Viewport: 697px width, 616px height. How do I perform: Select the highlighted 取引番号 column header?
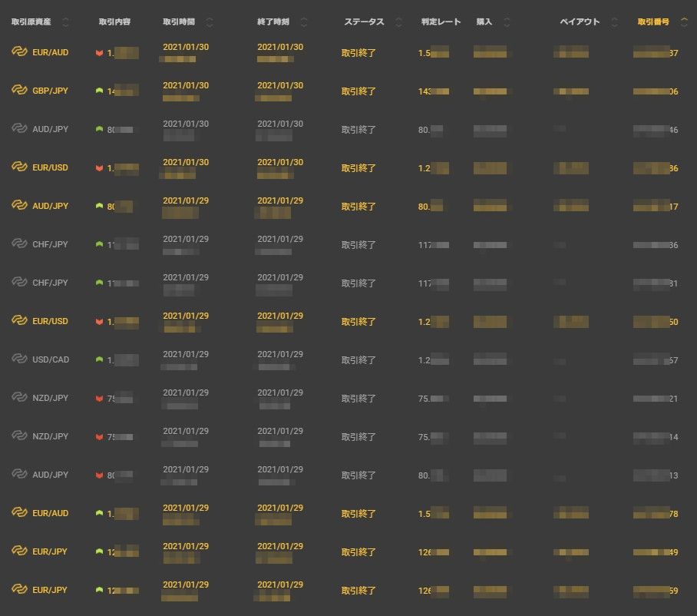pyautogui.click(x=653, y=22)
